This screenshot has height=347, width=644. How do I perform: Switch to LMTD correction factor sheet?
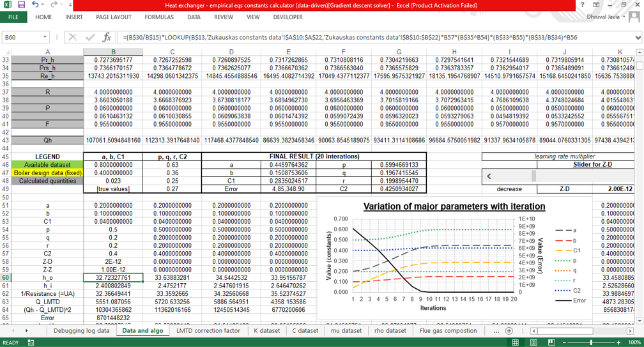click(x=208, y=330)
